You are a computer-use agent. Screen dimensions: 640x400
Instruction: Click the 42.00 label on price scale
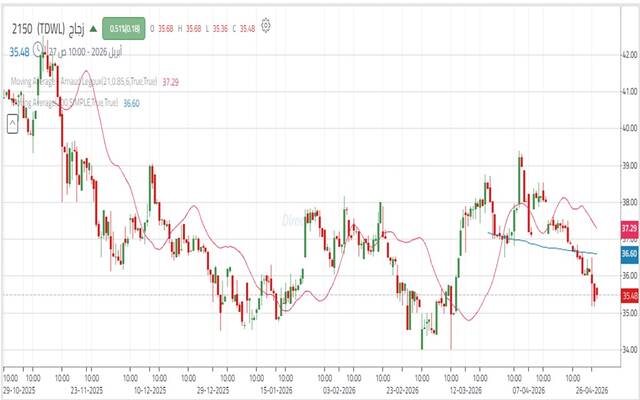point(628,54)
